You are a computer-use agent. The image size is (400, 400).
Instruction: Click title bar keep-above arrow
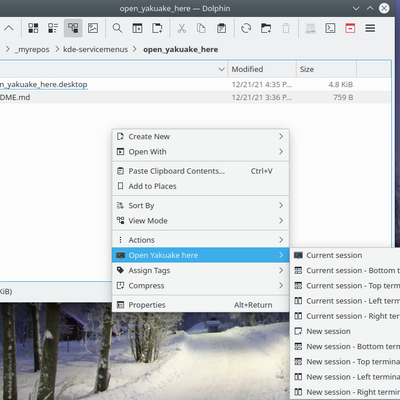pyautogui.click(x=370, y=8)
